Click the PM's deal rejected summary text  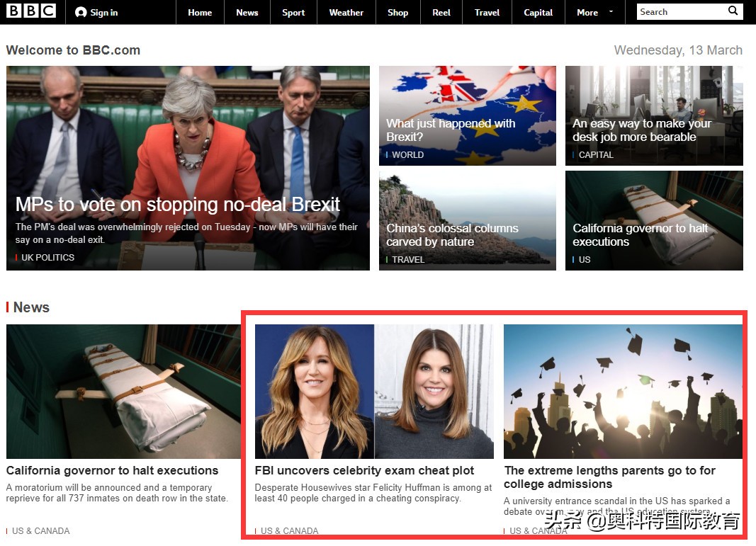point(186,233)
